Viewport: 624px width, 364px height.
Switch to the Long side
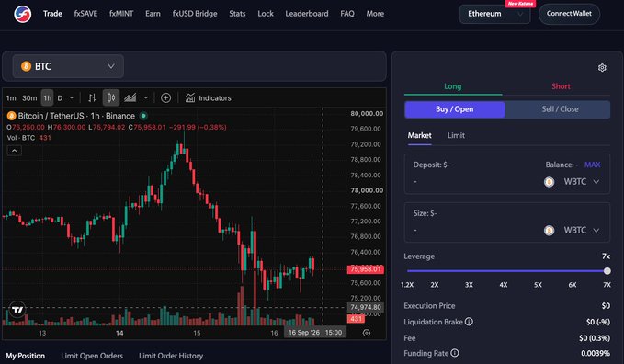pyautogui.click(x=453, y=86)
